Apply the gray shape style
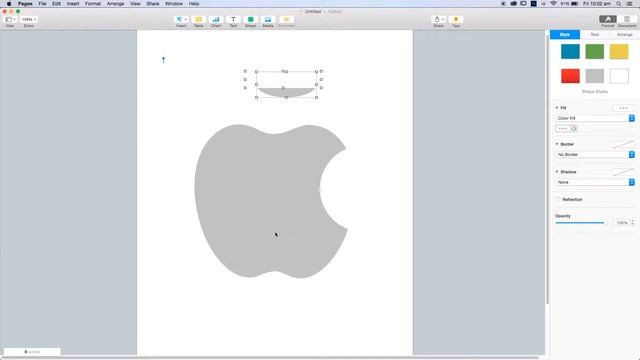Screen dimensions: 640x360 tap(595, 76)
